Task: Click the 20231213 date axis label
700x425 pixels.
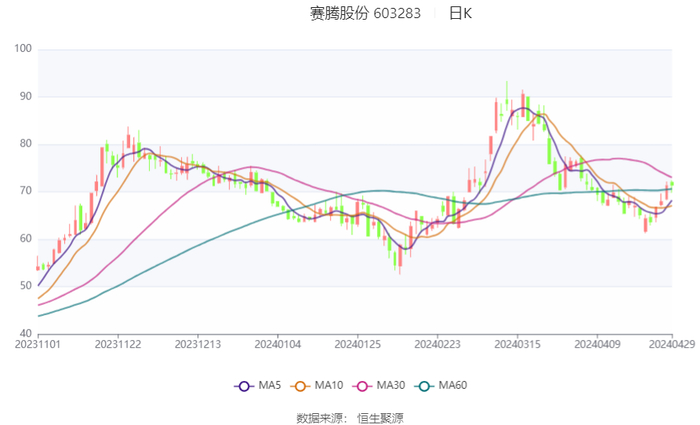Action: 197,344
